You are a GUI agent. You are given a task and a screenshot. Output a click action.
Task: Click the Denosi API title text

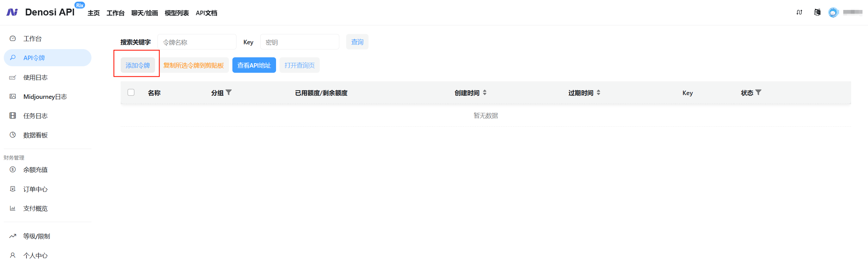pos(50,12)
